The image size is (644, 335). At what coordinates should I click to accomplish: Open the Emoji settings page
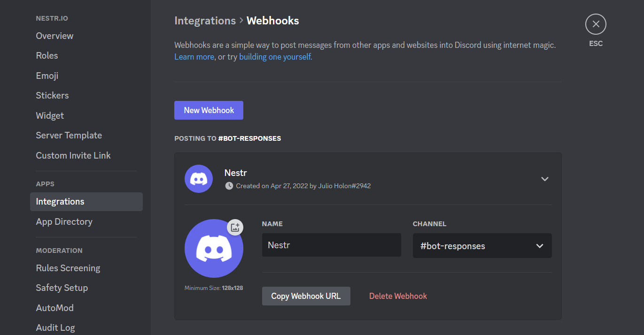(x=47, y=76)
